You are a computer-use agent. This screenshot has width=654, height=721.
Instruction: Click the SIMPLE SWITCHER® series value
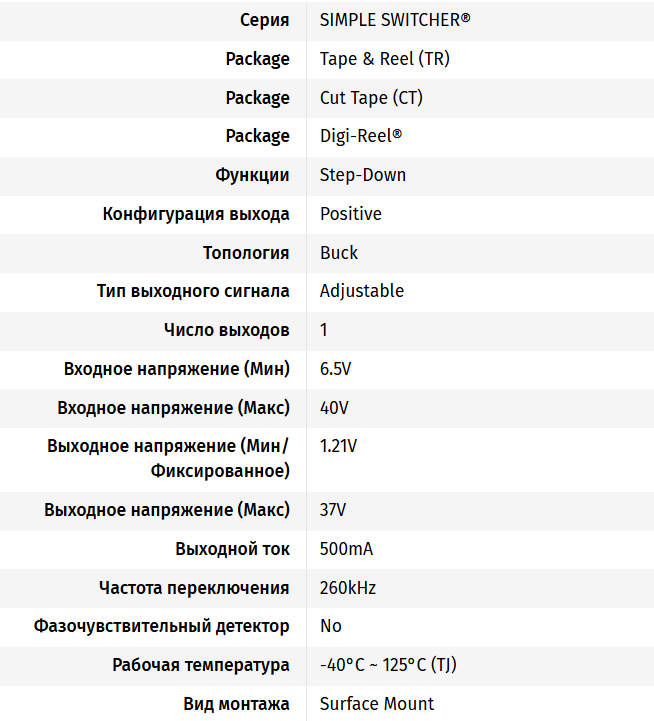(x=395, y=20)
